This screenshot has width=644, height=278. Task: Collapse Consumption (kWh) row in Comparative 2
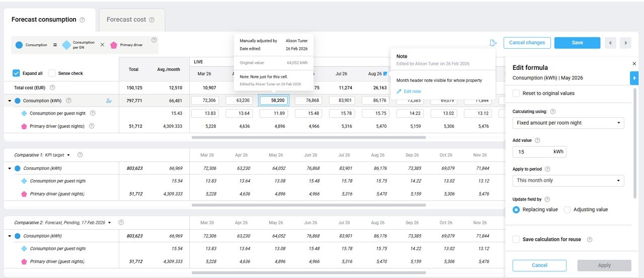[x=10, y=236]
